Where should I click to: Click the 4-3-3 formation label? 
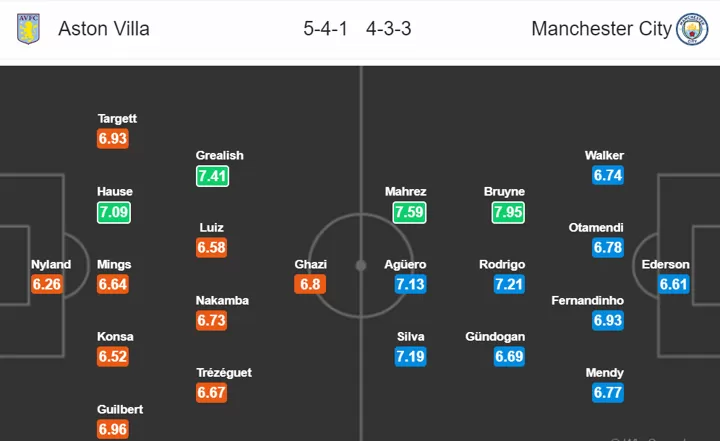[x=388, y=28]
